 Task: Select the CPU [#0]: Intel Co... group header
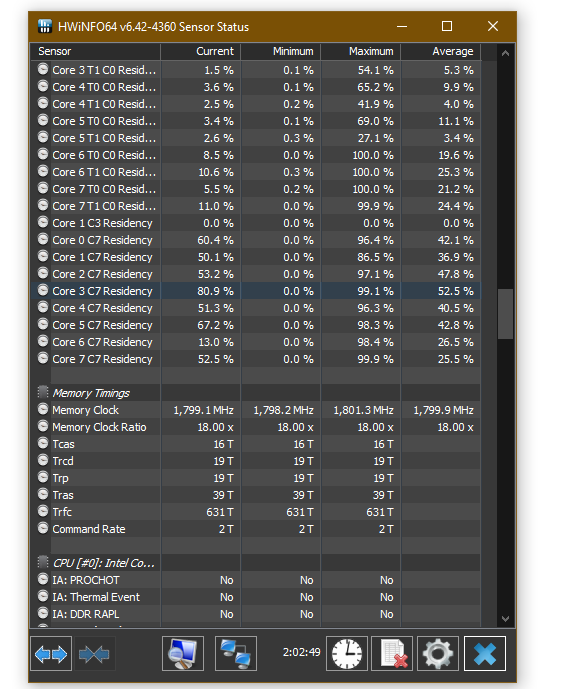(255, 563)
